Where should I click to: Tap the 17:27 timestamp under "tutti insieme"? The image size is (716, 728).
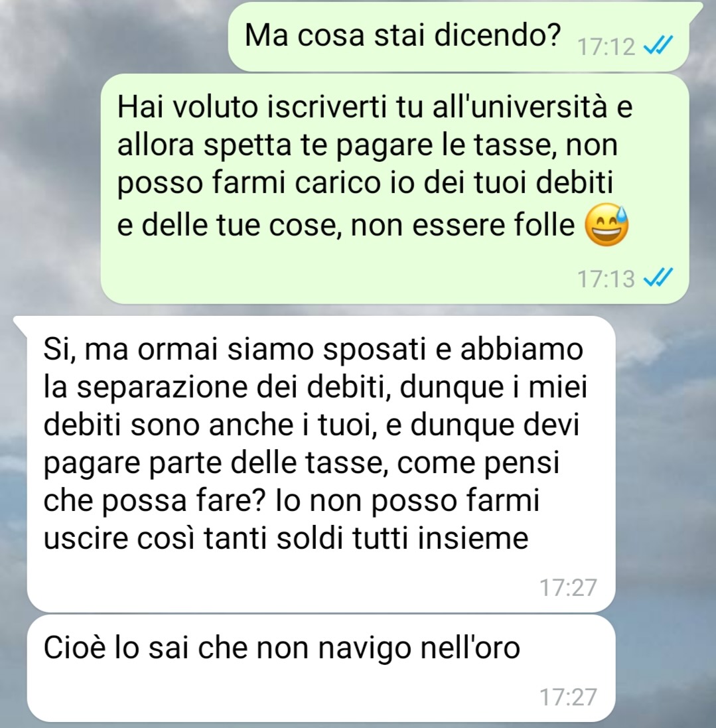coord(567,587)
